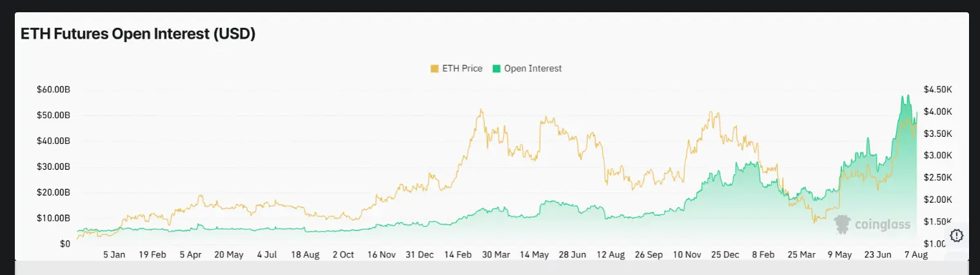The height and width of the screenshot is (275, 980).
Task: Click the yellow ETH Price legend square
Action: tap(435, 68)
